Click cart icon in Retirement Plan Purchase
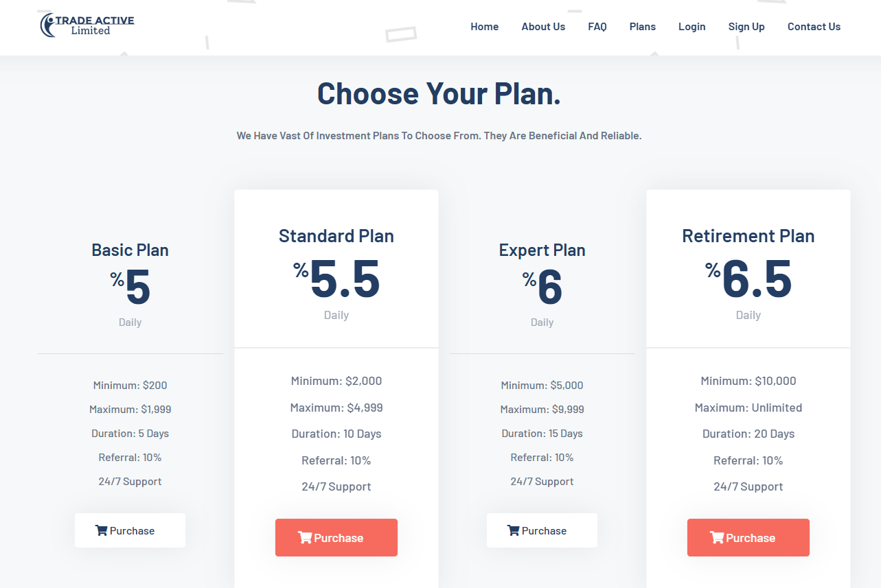Viewport: 881px width, 588px height. point(717,538)
